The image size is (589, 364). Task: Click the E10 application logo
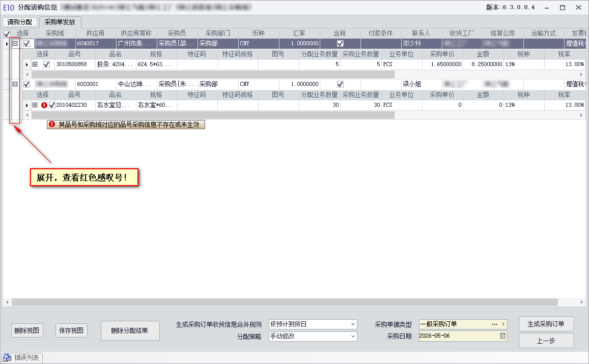pyautogui.click(x=9, y=7)
